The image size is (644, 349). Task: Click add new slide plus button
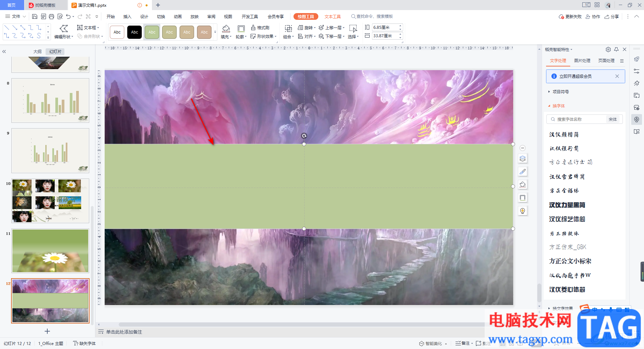coord(47,331)
